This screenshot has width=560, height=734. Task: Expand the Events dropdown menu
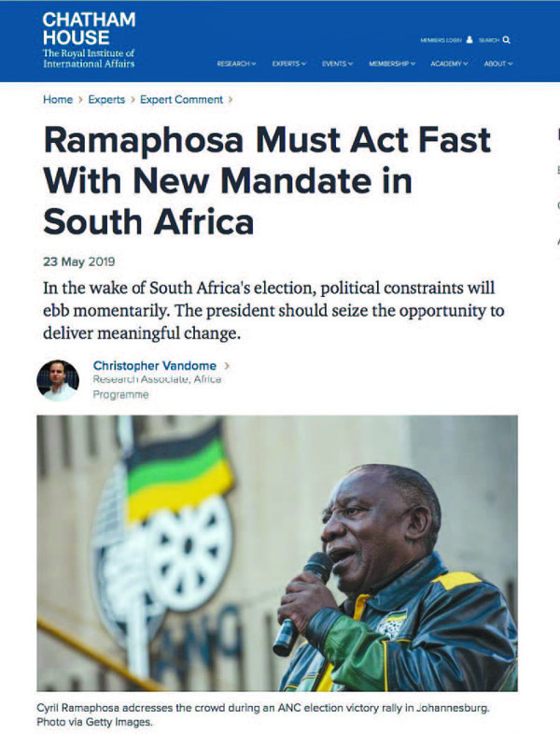tap(337, 64)
